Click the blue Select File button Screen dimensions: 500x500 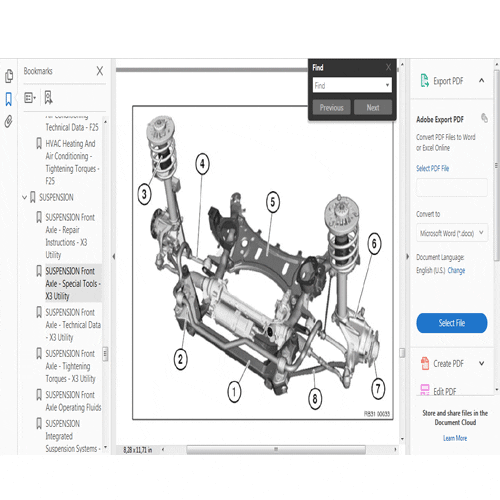pos(452,323)
